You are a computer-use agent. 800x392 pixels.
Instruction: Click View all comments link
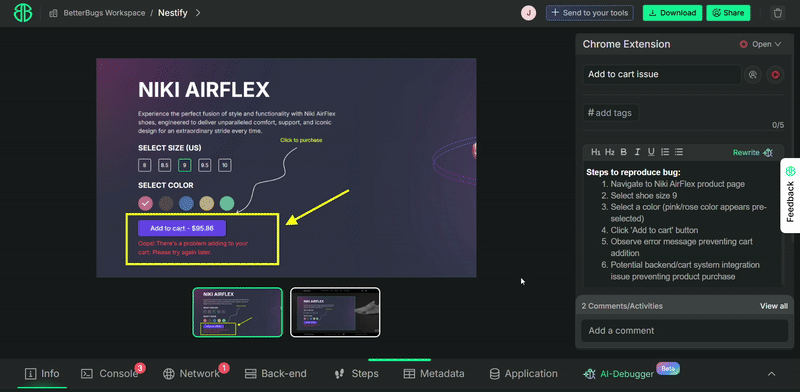tap(773, 306)
